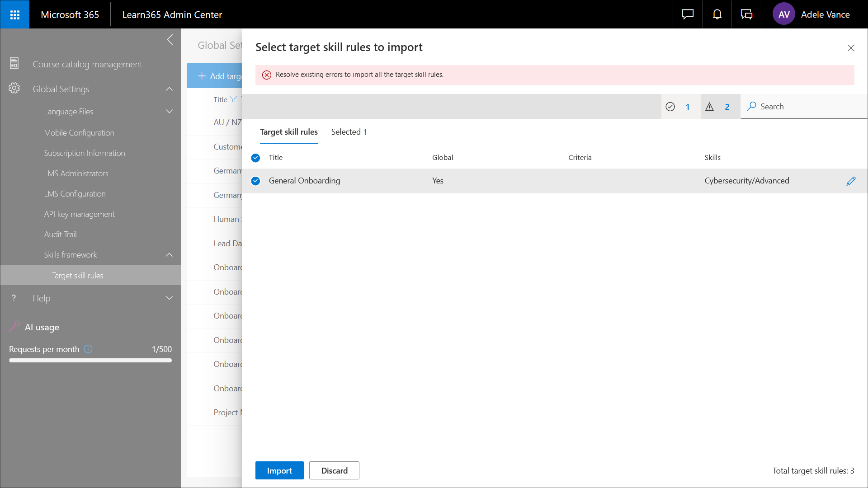Collapse the Skills framework section
Image resolution: width=868 pixels, height=488 pixels.
pos(170,255)
